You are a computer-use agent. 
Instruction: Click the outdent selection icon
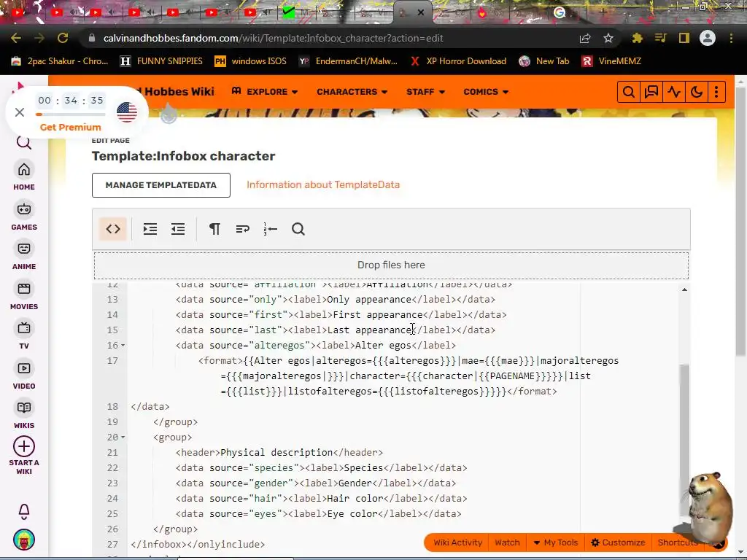tap(178, 229)
